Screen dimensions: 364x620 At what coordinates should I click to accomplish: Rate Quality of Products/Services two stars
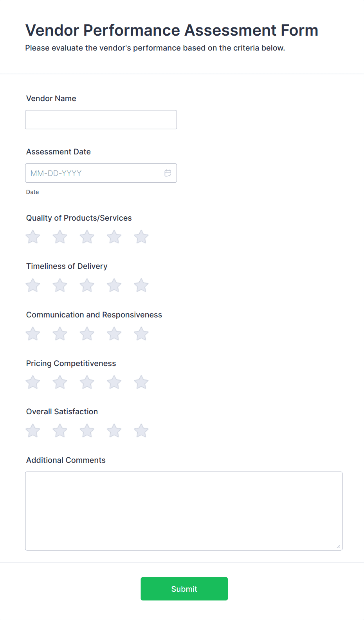point(59,237)
